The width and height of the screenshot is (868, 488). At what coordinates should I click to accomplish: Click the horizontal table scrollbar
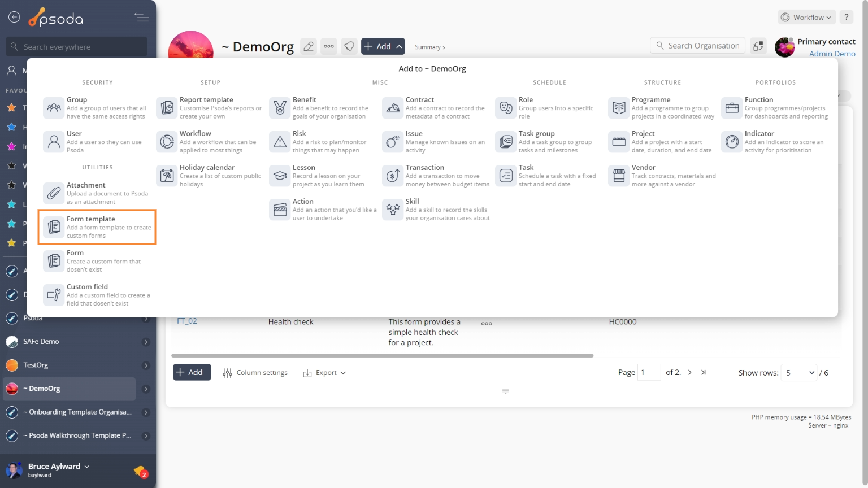(382, 356)
